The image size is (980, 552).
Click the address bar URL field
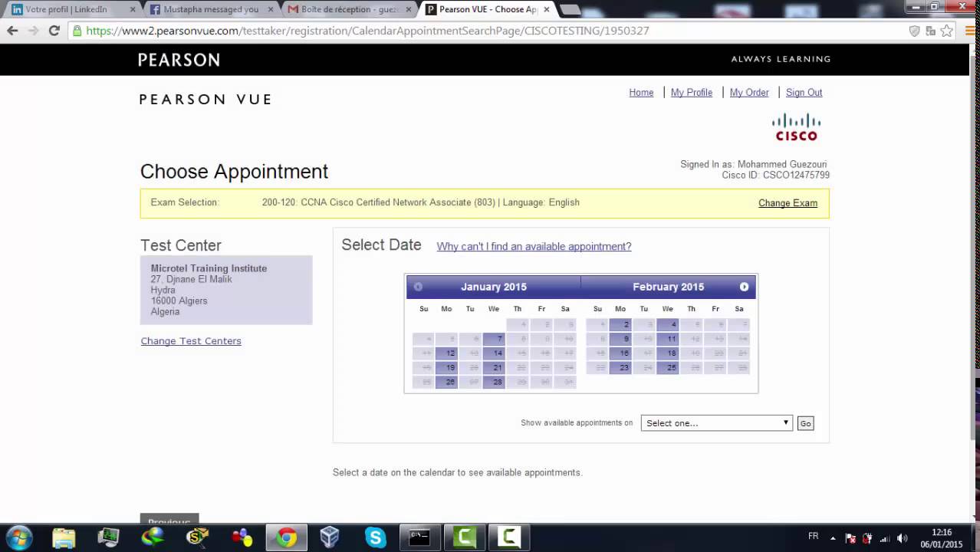tap(491, 31)
